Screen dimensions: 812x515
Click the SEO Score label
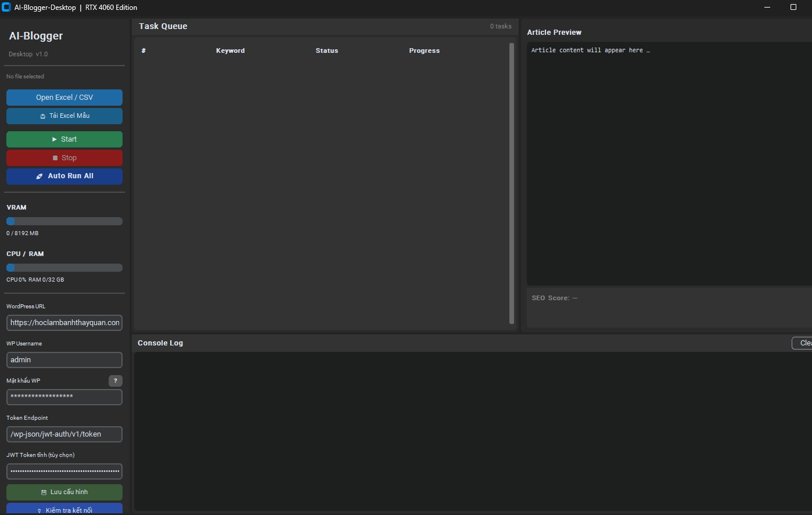(555, 298)
